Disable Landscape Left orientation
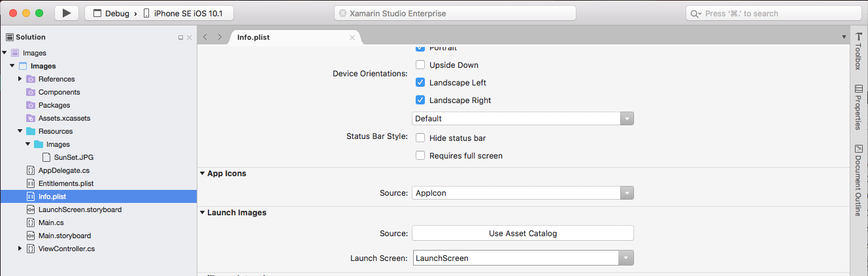 [420, 83]
